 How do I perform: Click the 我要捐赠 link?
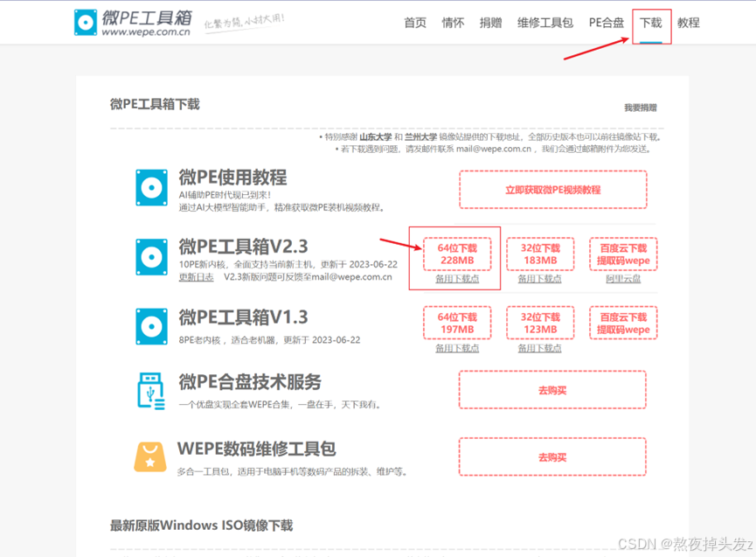[x=641, y=108]
